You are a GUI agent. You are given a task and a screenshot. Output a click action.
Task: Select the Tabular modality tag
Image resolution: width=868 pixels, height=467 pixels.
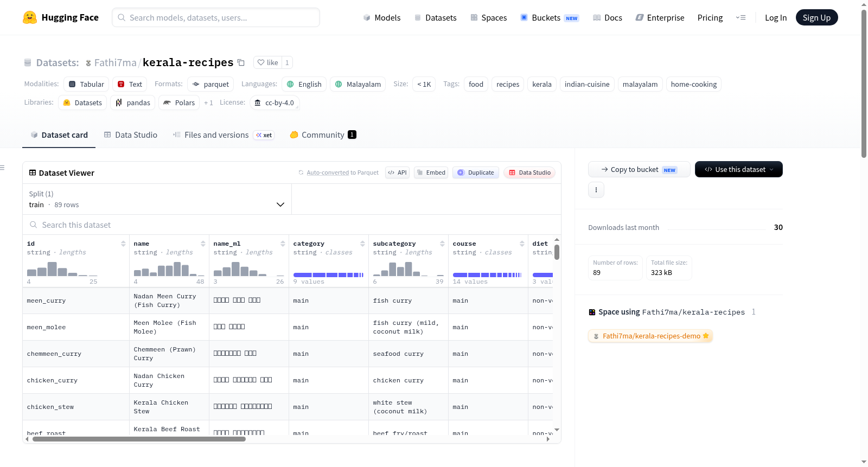click(x=86, y=84)
